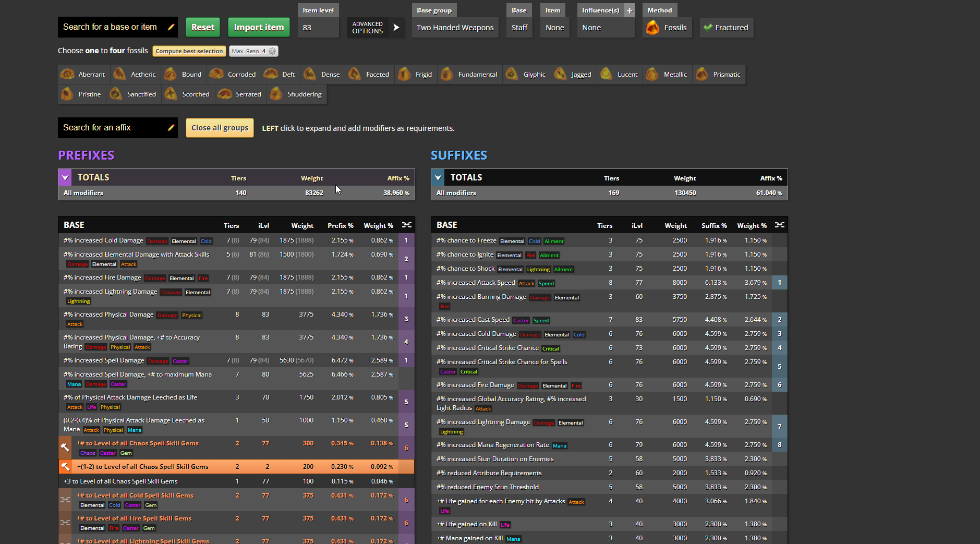The height and width of the screenshot is (544, 980).
Task: Select the Lucent fossil
Action: [620, 75]
